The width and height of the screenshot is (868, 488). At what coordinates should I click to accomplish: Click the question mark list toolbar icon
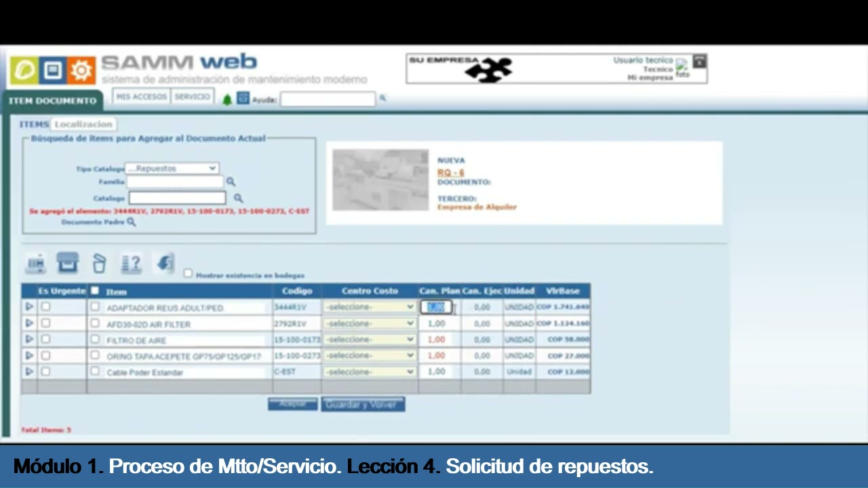pos(131,263)
